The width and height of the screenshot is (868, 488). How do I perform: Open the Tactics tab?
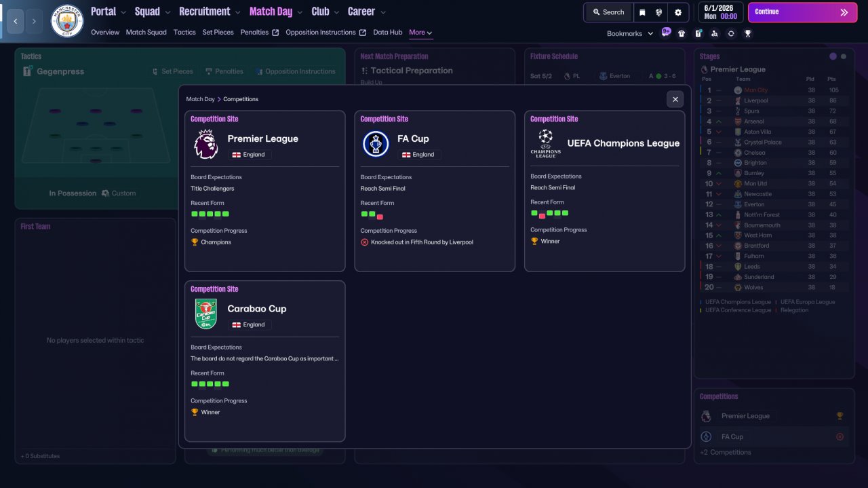pos(184,33)
